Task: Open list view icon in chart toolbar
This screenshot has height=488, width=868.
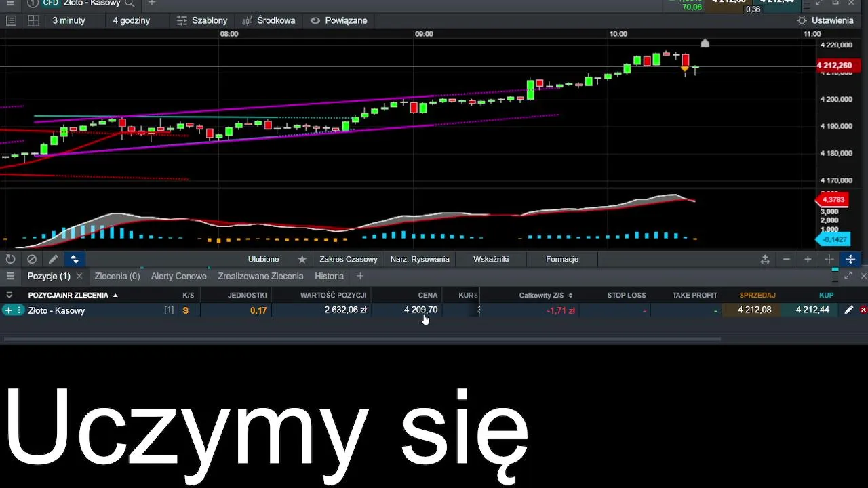Action: pos(11,20)
